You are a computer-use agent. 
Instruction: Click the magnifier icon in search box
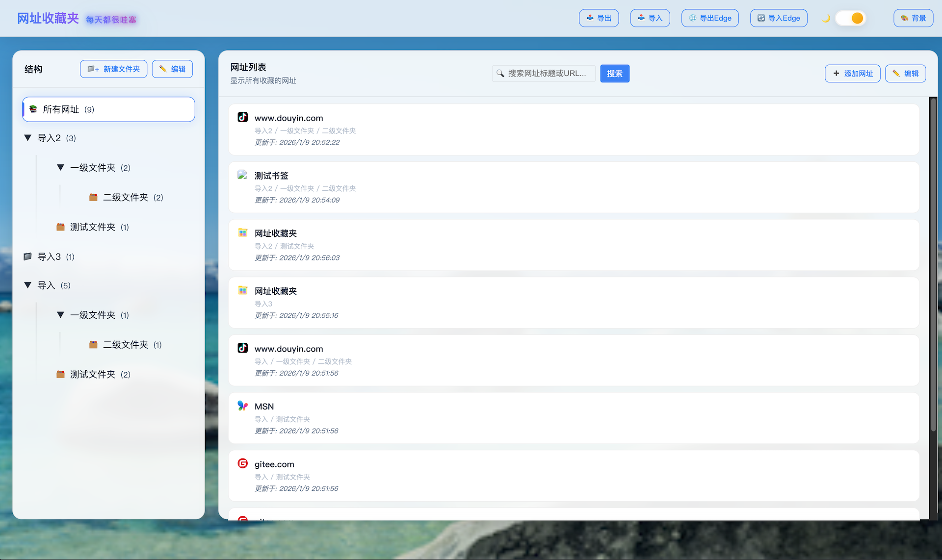500,74
